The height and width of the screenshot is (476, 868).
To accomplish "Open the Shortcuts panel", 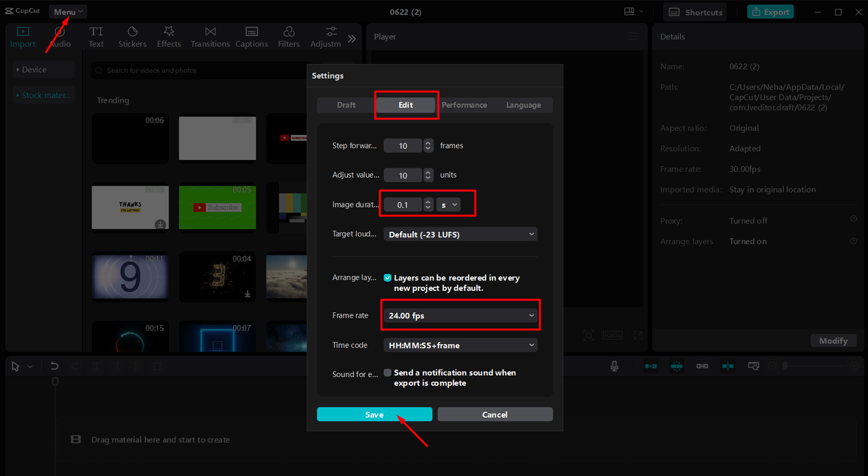I will 695,12.
